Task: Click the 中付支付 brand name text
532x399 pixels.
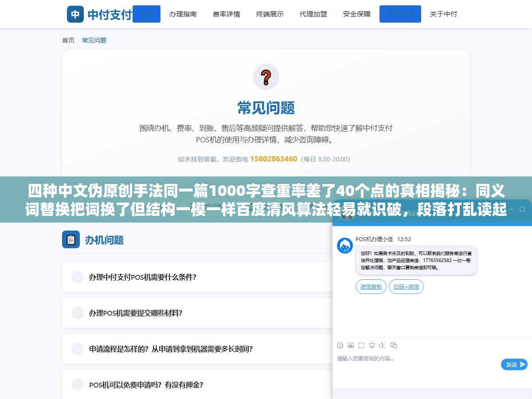Action: click(110, 15)
